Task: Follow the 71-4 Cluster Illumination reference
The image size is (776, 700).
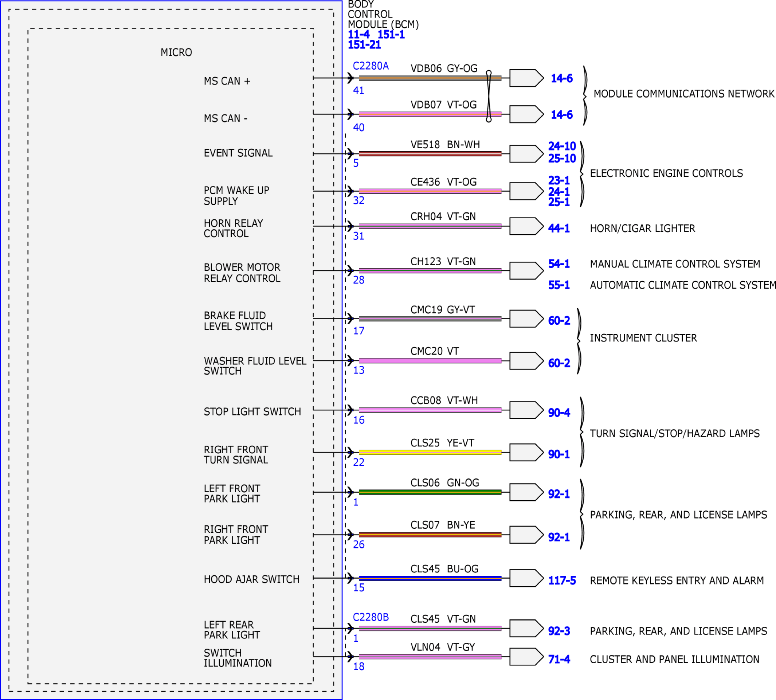Action: tap(559, 659)
